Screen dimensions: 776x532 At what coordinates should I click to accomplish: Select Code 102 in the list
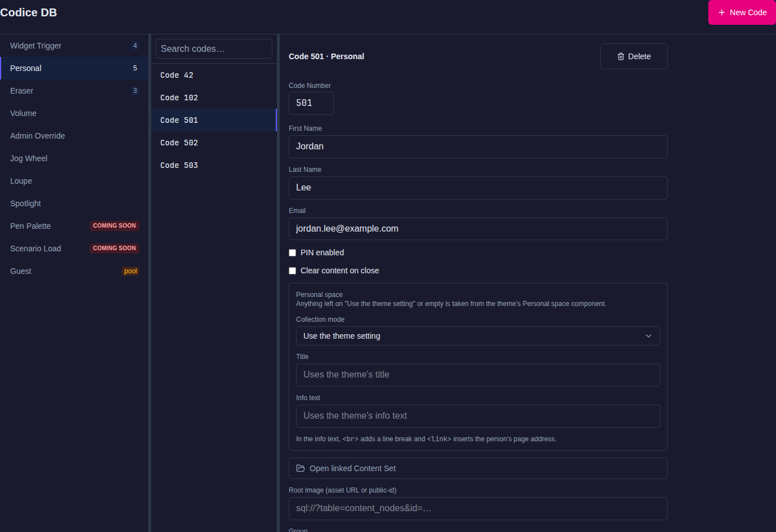tap(214, 97)
